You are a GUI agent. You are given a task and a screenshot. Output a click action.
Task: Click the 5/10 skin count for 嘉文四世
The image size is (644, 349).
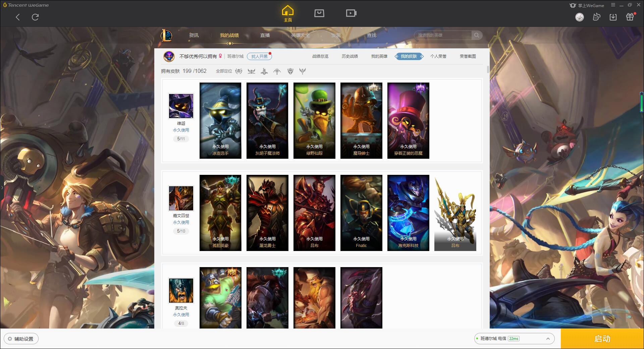(x=181, y=231)
